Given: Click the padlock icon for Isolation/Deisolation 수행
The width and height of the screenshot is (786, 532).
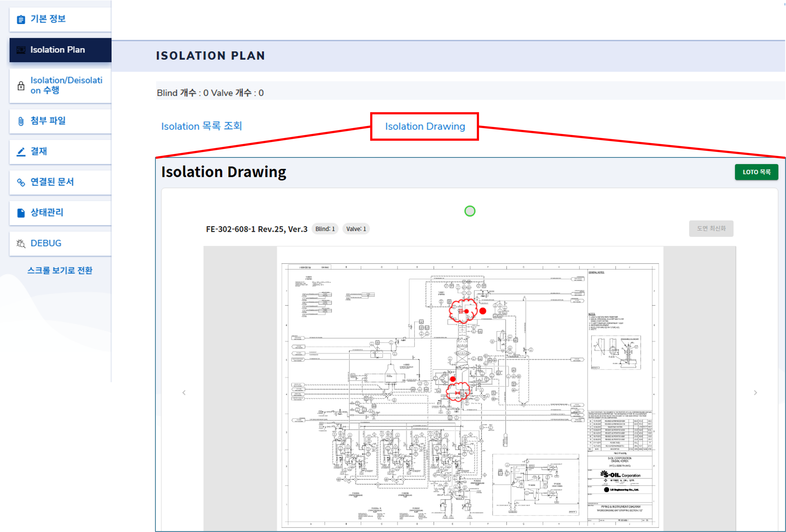Looking at the screenshot, I should click(x=21, y=86).
